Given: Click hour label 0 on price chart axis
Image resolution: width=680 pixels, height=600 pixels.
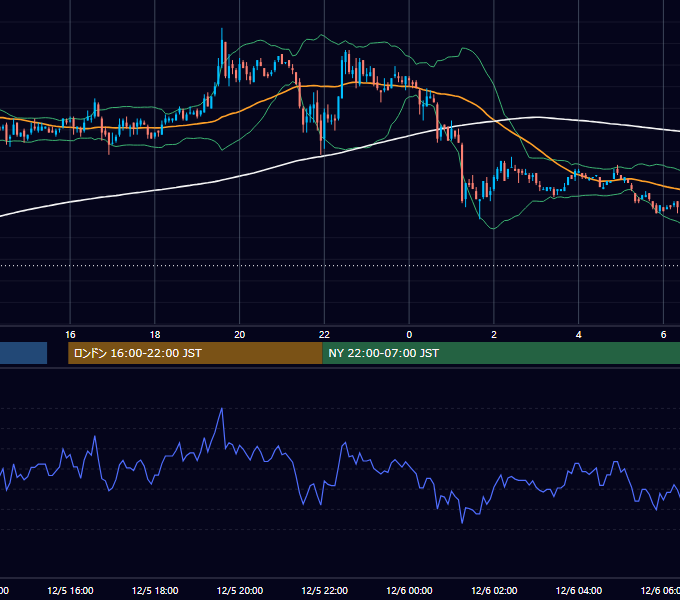Looking at the screenshot, I should click(x=409, y=335).
